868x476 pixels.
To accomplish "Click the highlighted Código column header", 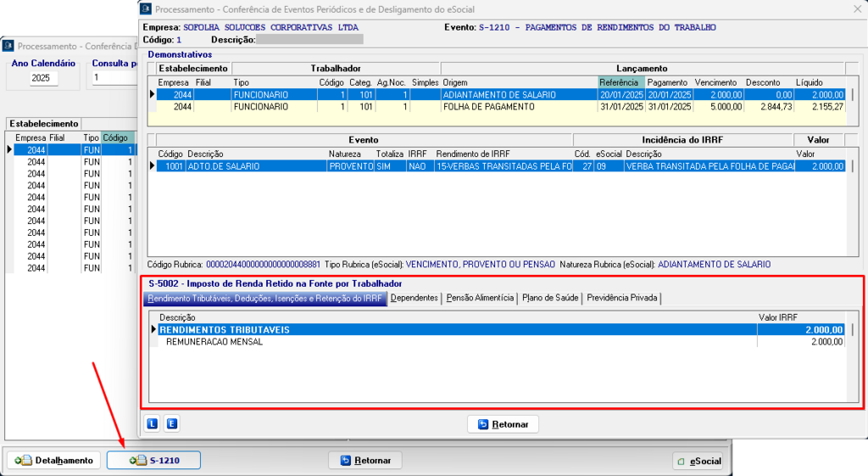I will coord(117,137).
